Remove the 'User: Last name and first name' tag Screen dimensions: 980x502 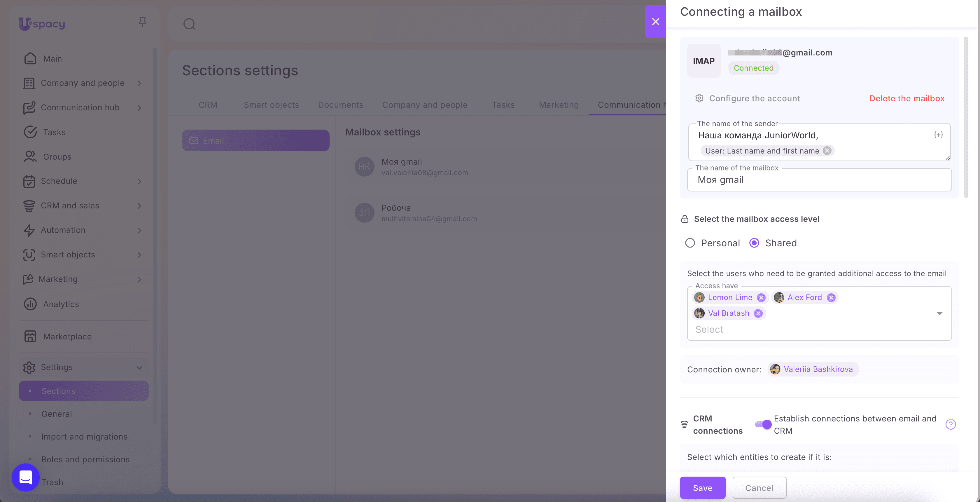tap(827, 151)
